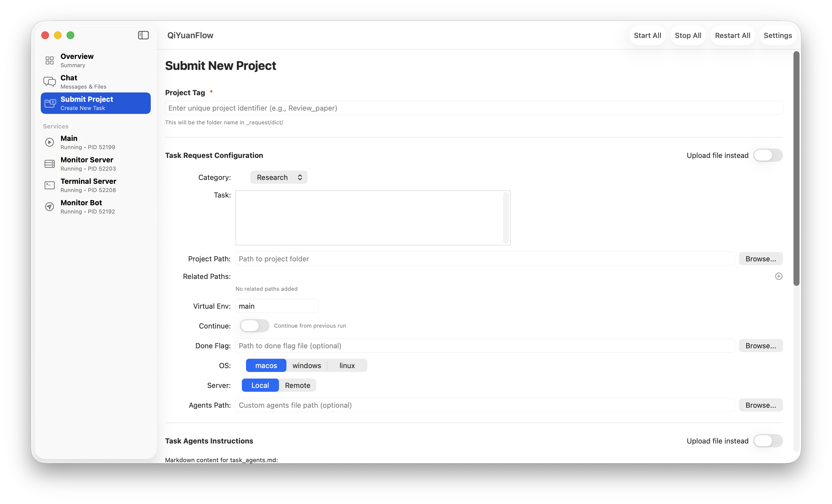Screen dimensions: 832x504
Task: Minimize the window with yellow button
Action: pos(58,35)
